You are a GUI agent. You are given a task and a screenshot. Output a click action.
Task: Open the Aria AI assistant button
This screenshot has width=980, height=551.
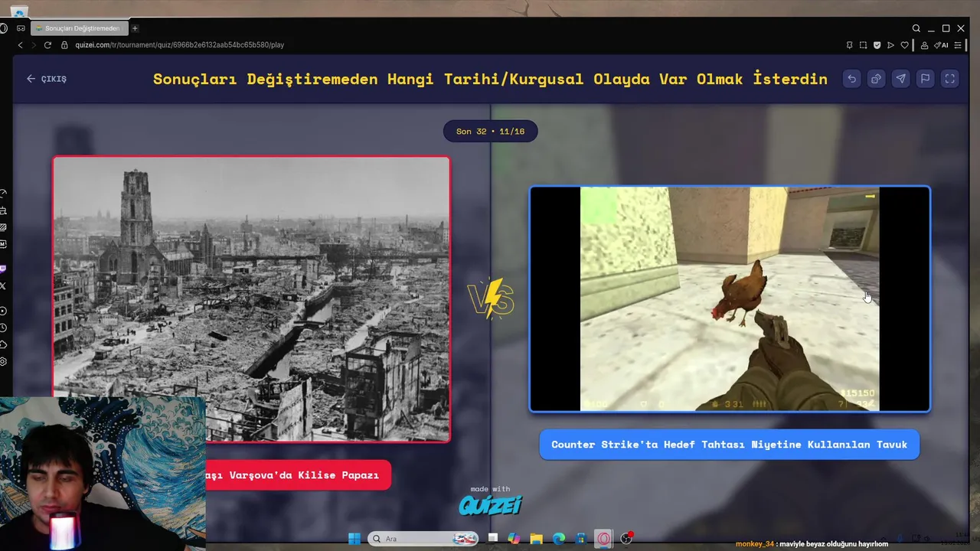click(942, 45)
